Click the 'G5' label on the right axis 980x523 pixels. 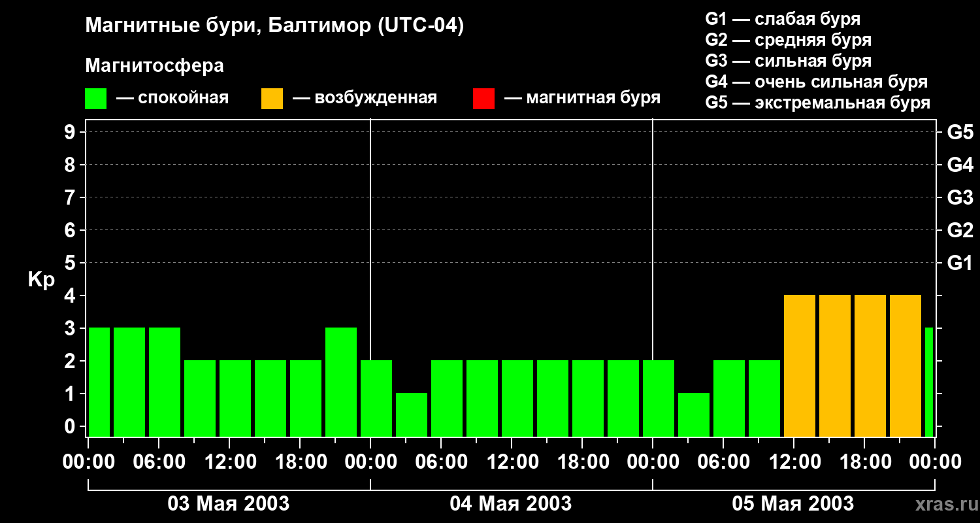[960, 133]
